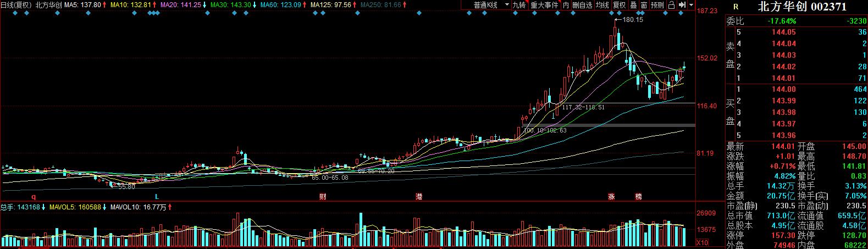Click the cyan L marker on chart

pyautogui.click(x=157, y=196)
